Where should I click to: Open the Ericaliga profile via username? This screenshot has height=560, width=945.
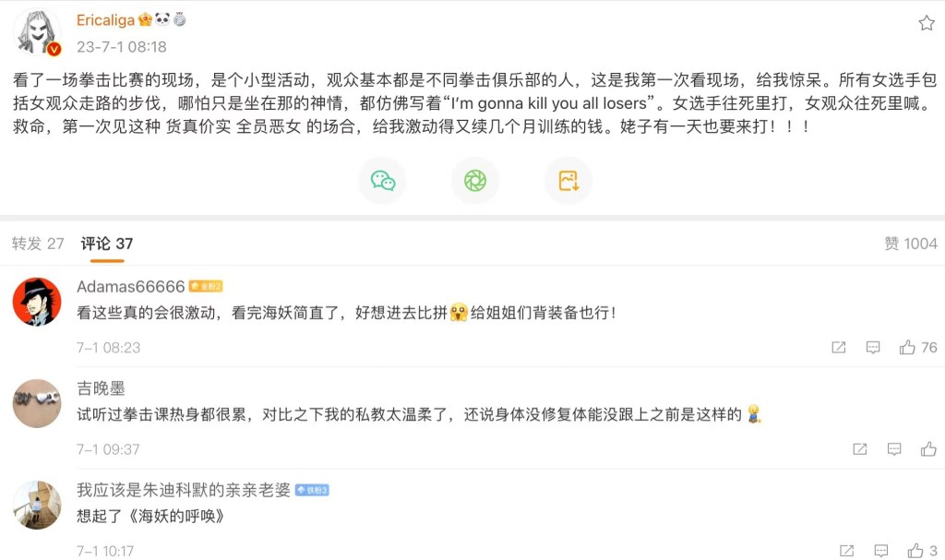pyautogui.click(x=106, y=20)
